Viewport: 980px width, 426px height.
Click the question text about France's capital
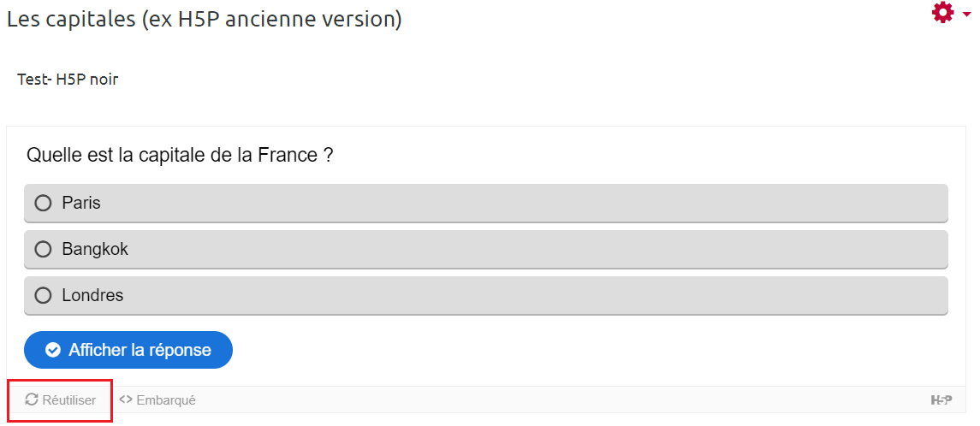(180, 156)
